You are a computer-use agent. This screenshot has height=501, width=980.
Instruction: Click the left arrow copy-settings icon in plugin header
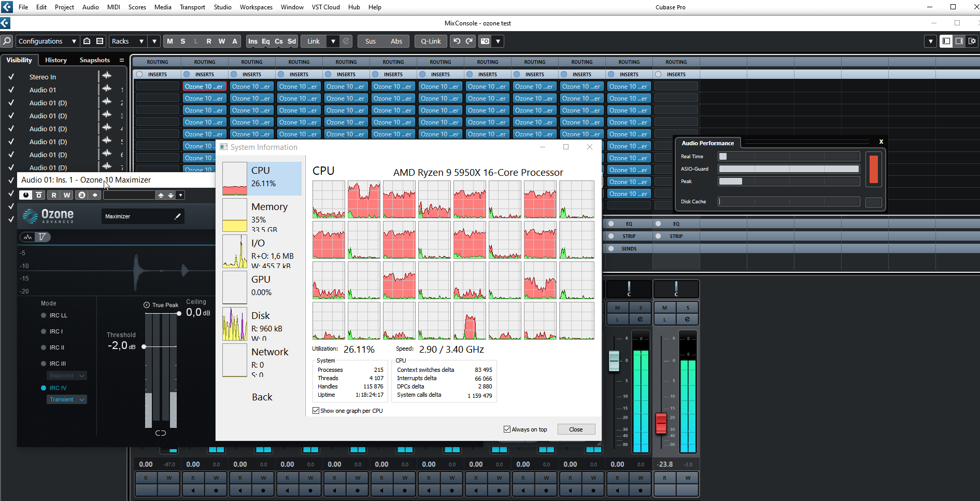coord(95,195)
